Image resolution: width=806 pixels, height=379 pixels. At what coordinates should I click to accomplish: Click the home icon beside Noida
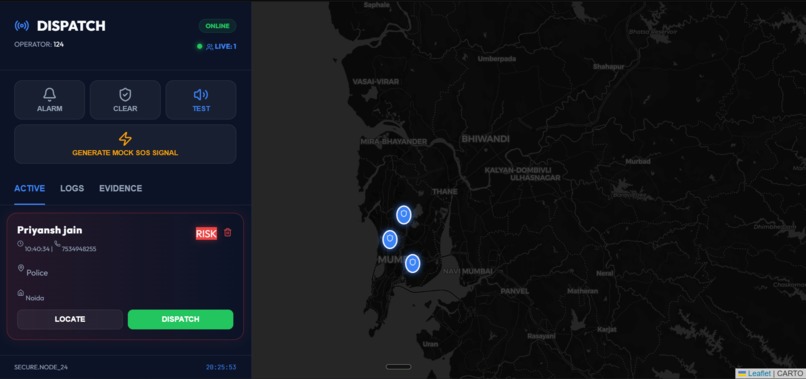tap(21, 293)
